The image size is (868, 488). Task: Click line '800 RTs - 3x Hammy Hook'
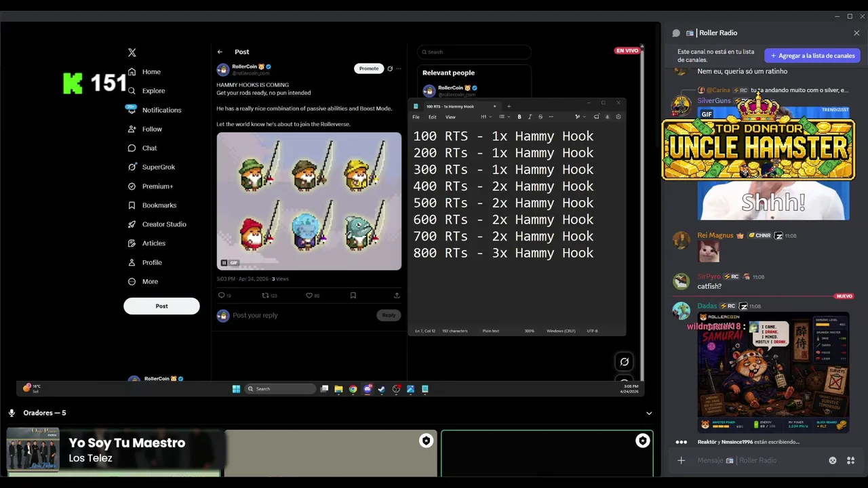click(x=503, y=253)
